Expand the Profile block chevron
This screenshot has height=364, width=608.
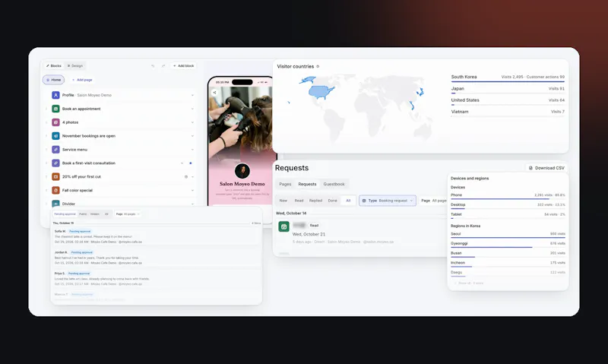tap(192, 95)
